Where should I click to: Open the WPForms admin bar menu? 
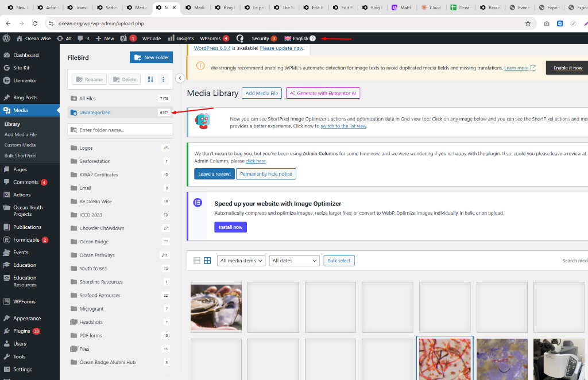point(215,38)
